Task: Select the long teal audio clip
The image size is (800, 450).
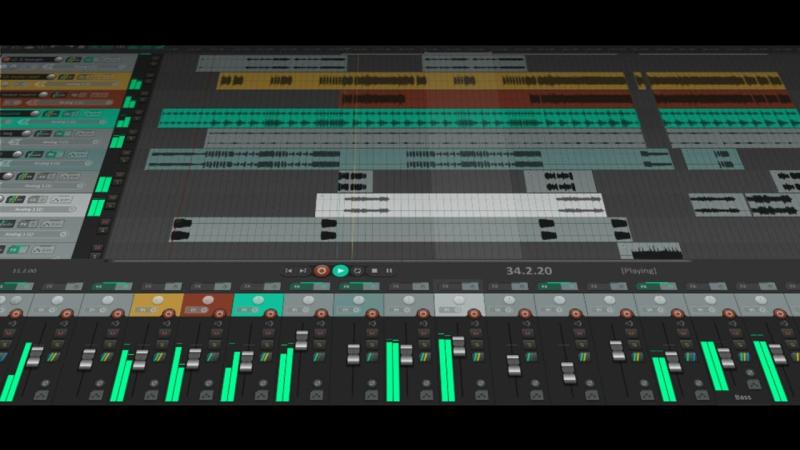Action: click(x=399, y=118)
